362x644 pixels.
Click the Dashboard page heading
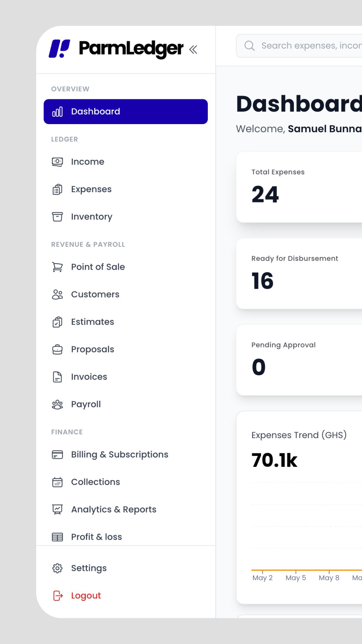click(299, 104)
